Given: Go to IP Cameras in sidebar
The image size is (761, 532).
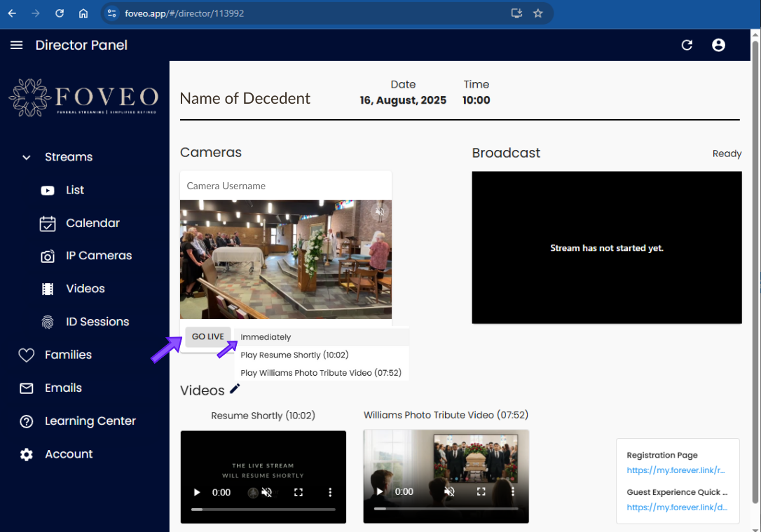Looking at the screenshot, I should 99,256.
